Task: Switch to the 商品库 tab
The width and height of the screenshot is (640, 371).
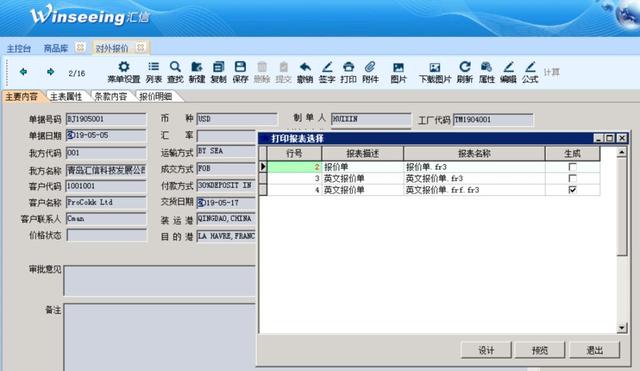Action: coord(56,49)
